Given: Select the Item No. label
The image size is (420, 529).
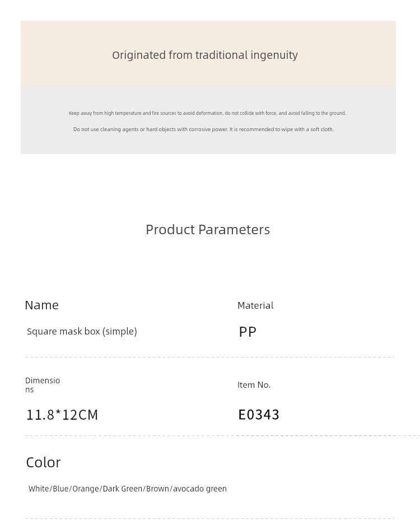Looking at the screenshot, I should point(254,385).
